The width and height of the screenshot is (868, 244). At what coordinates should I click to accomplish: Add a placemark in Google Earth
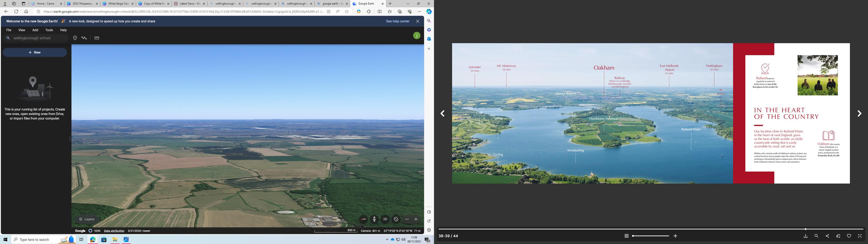point(75,38)
